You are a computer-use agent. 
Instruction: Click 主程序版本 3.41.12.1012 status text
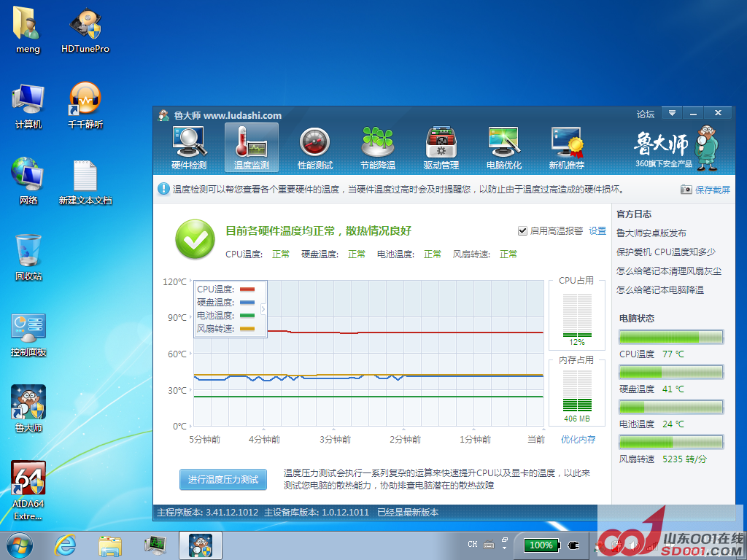coord(208,513)
